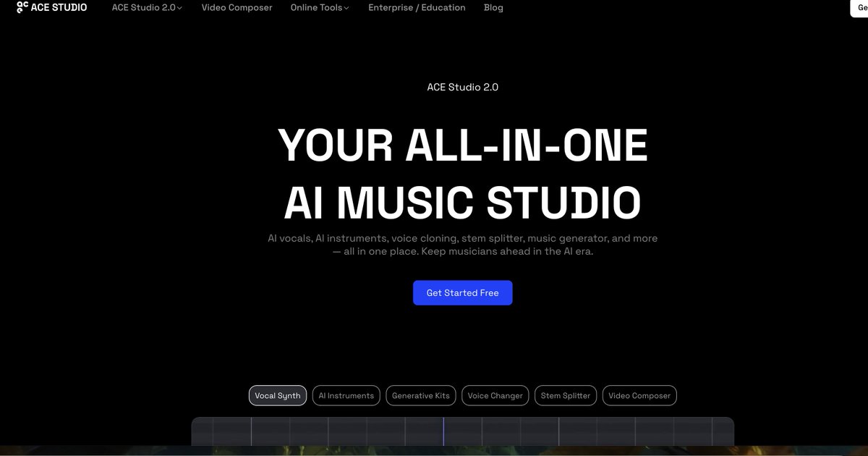The width and height of the screenshot is (868, 456).
Task: Click the ACE Studio logo icon
Action: [x=22, y=7]
